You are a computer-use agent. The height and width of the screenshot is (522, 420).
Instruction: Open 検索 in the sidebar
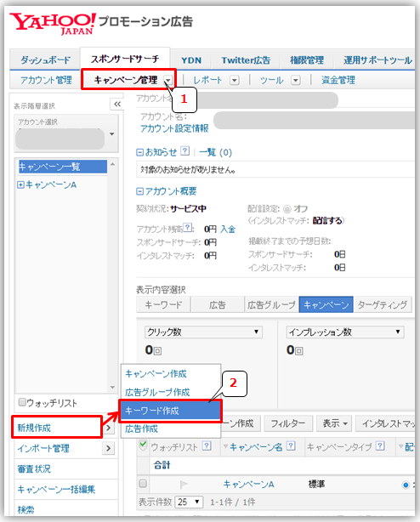[x=26, y=509]
